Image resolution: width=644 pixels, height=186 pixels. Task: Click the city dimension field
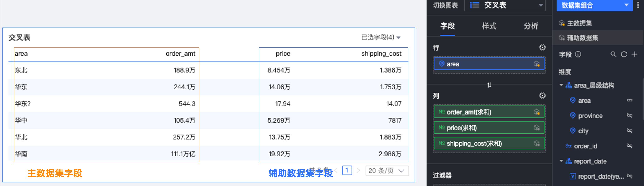tap(583, 131)
